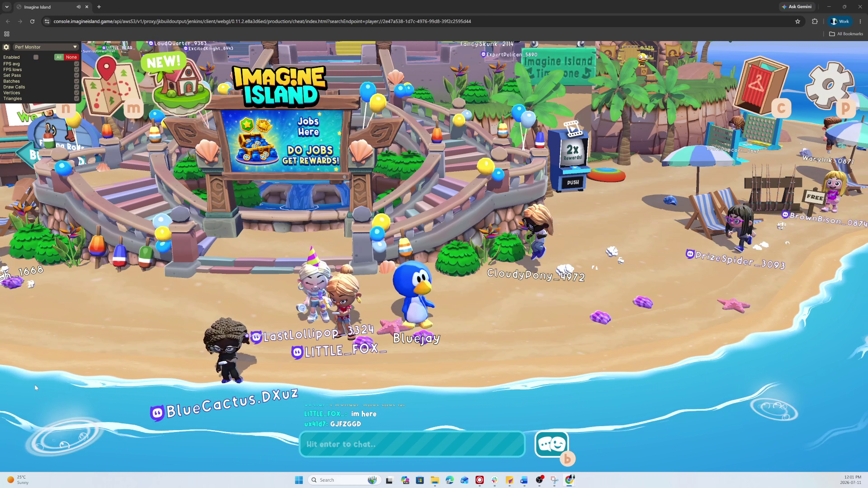Image resolution: width=868 pixels, height=488 pixels.
Task: Toggle the Draw Calls checkbox
Action: (x=76, y=87)
